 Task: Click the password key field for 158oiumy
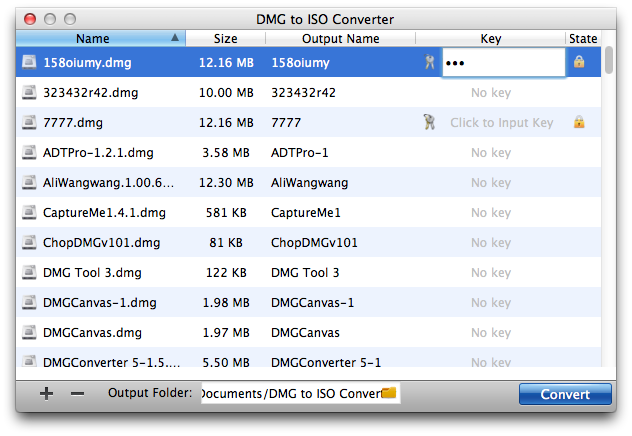(504, 63)
